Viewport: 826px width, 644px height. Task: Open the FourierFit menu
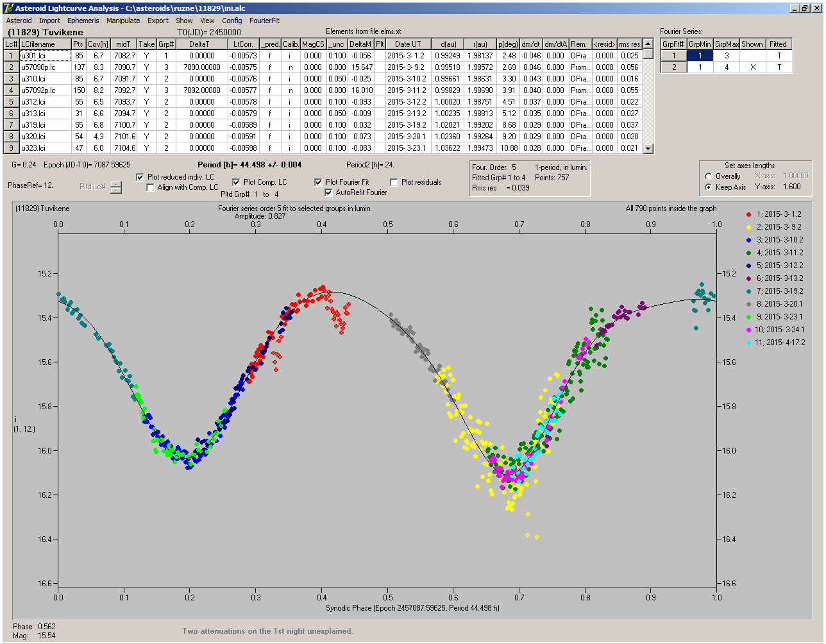coord(264,21)
